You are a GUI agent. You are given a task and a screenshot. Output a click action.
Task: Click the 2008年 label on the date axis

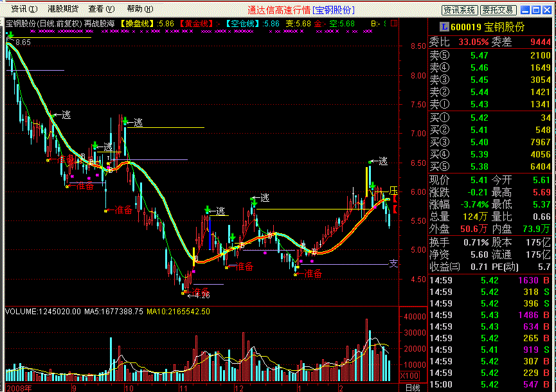(x=19, y=388)
